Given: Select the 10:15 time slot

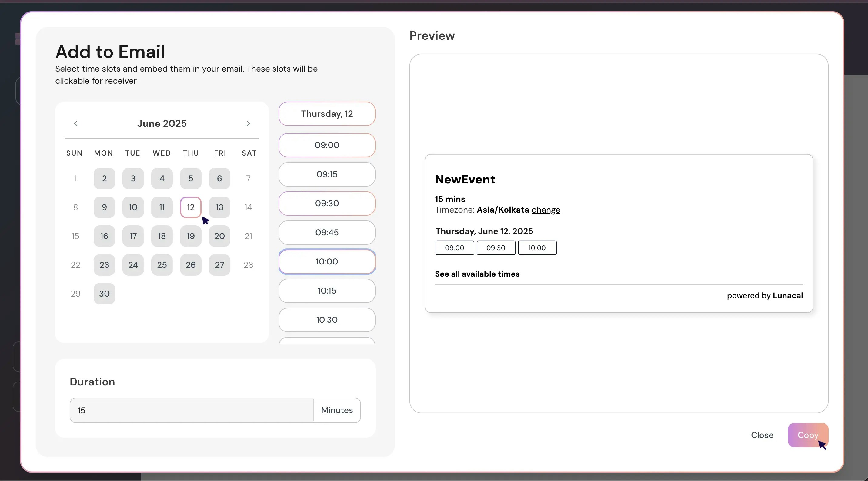Looking at the screenshot, I should tap(326, 291).
